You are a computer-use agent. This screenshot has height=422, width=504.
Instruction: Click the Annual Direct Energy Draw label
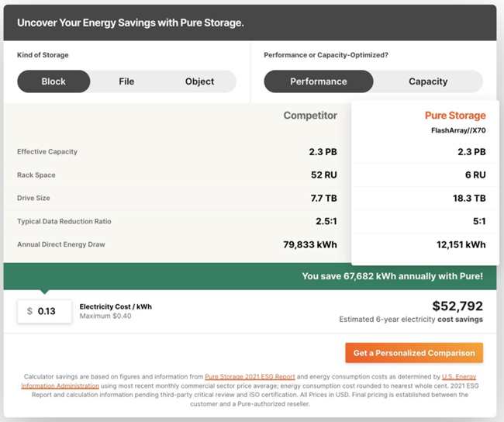(60, 245)
